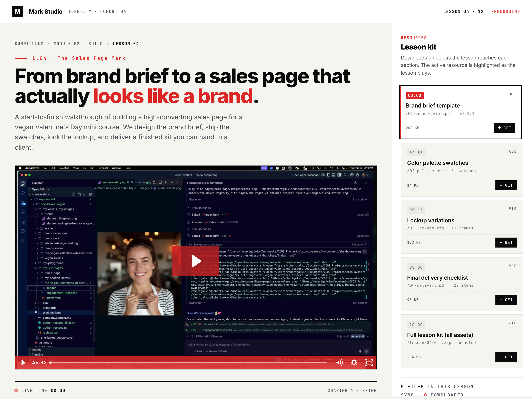Click the video thumbnail of the smiling woman
This screenshot has width=532, height=399.
(139, 274)
